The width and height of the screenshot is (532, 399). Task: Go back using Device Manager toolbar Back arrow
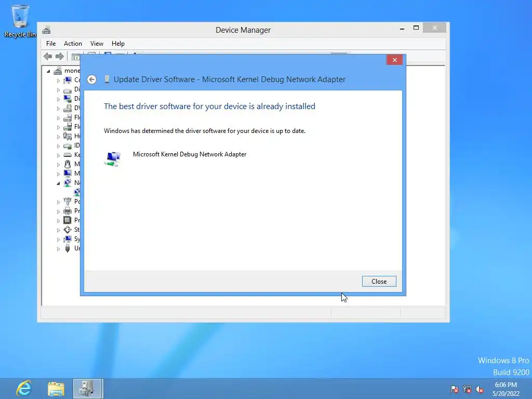(48, 56)
